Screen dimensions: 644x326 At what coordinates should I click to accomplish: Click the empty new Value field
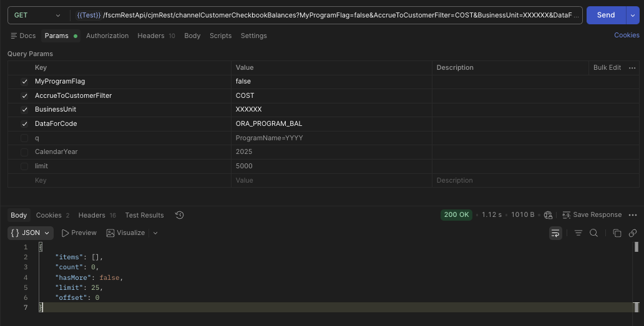[331, 180]
